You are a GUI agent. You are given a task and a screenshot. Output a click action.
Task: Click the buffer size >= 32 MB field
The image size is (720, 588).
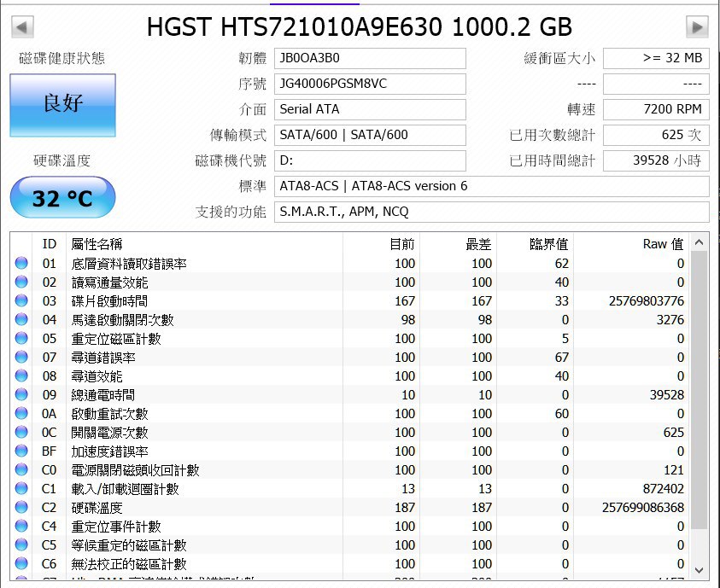coord(656,58)
